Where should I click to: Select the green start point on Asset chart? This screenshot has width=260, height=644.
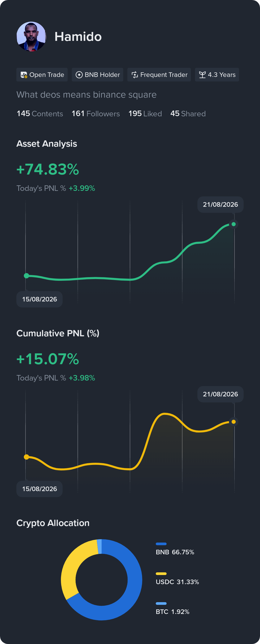(26, 276)
